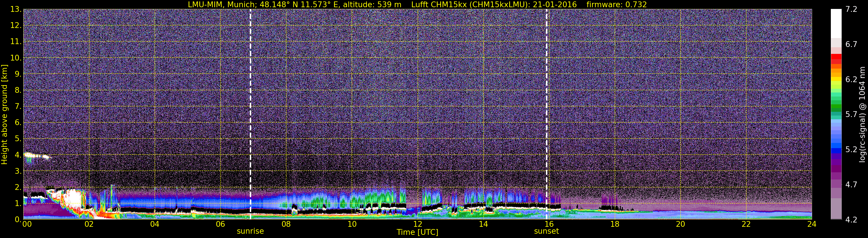The width and height of the screenshot is (868, 238).
Task: Click the time tick label '12'
Action: pos(417,224)
